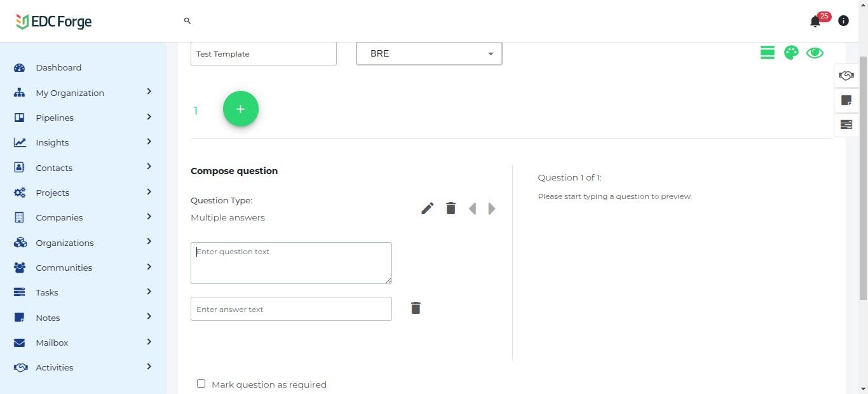This screenshot has width=868, height=394.
Task: Click the green layout rows icon
Action: (768, 53)
